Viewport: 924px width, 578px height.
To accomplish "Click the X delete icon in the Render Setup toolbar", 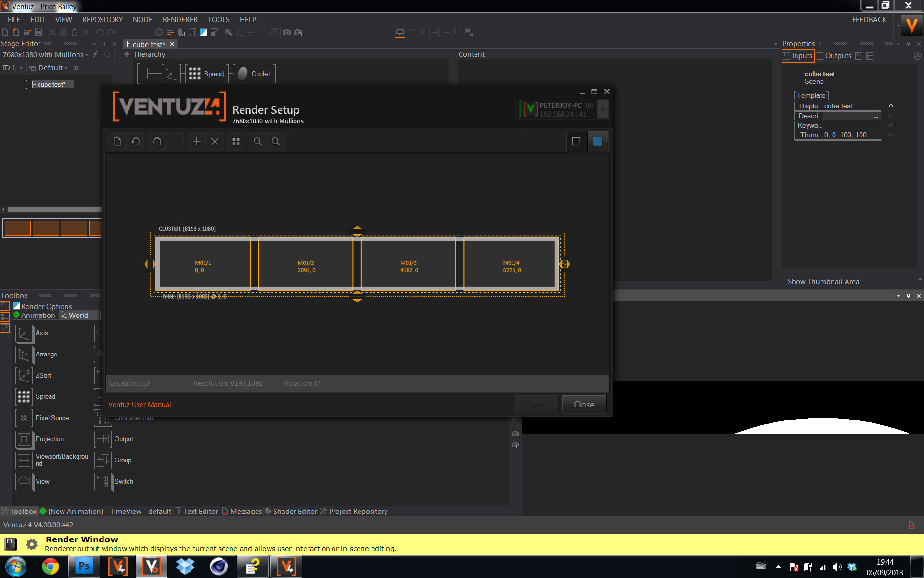I will 215,142.
